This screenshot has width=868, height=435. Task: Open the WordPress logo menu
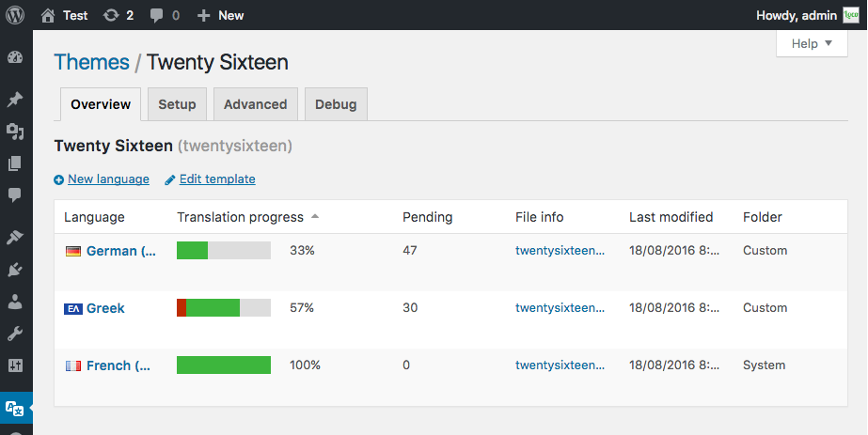coord(16,15)
